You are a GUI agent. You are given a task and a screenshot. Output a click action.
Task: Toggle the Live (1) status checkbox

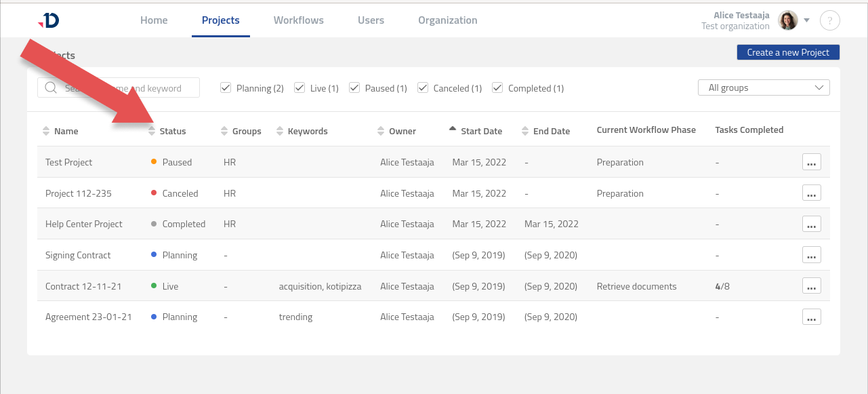point(299,87)
